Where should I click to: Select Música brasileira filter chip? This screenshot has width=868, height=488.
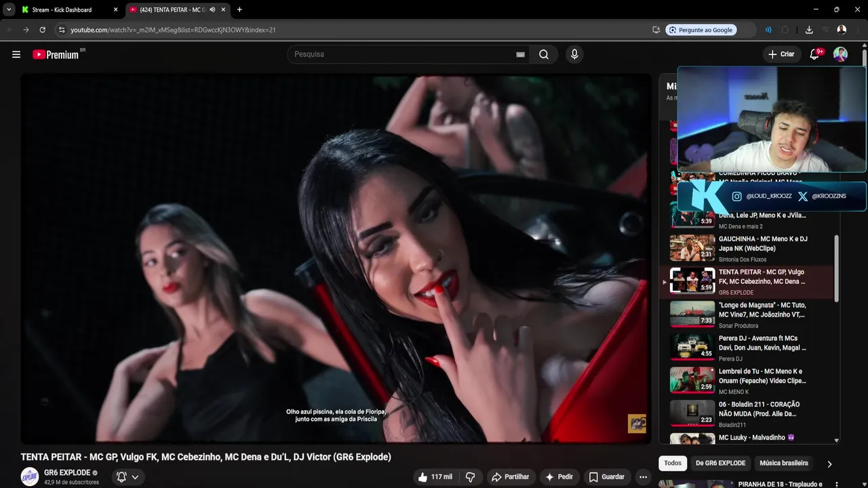(784, 463)
